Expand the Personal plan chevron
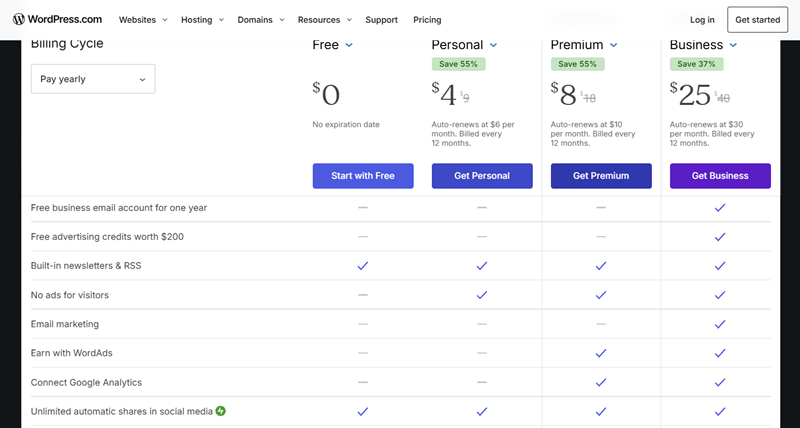 (493, 45)
